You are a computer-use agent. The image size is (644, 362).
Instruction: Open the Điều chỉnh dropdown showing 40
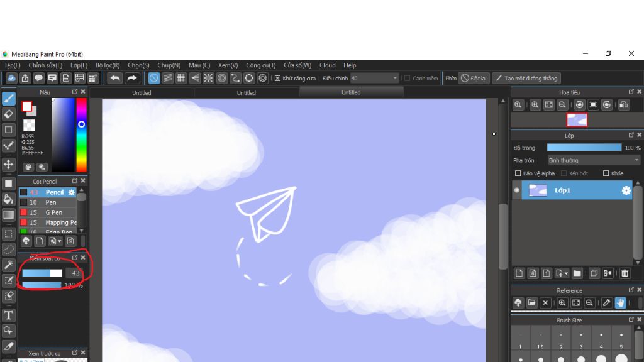pyautogui.click(x=375, y=78)
